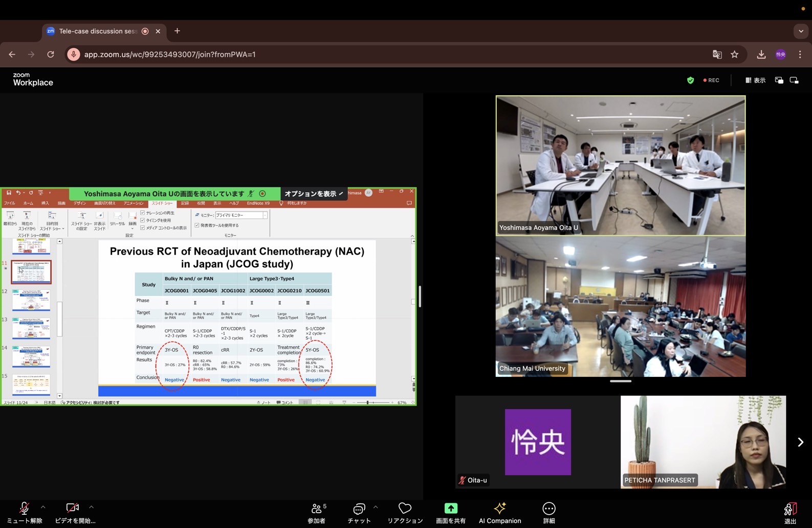
Task: Open the browser downloads icon
Action: pyautogui.click(x=761, y=54)
